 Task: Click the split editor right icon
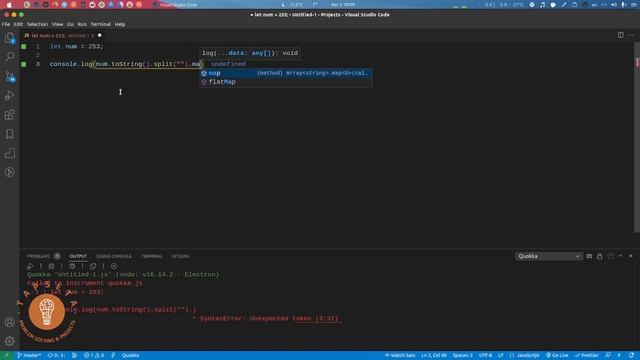[x=620, y=35]
